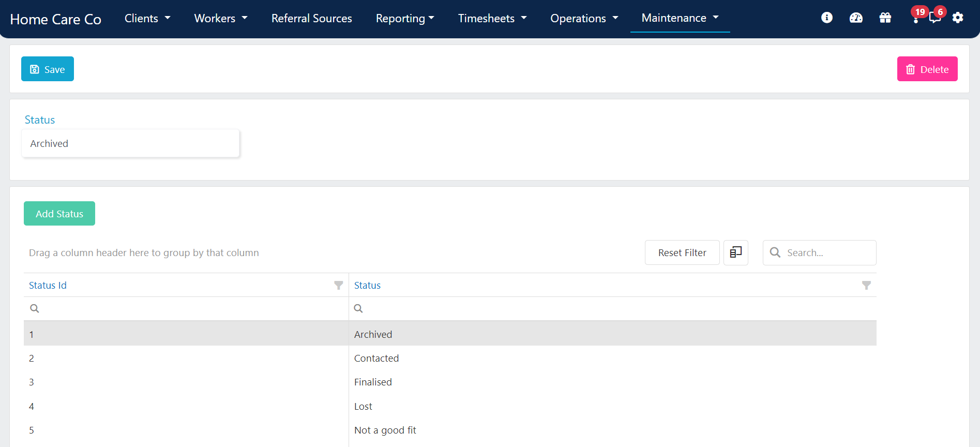Sort by Status Id column header

(x=48, y=285)
